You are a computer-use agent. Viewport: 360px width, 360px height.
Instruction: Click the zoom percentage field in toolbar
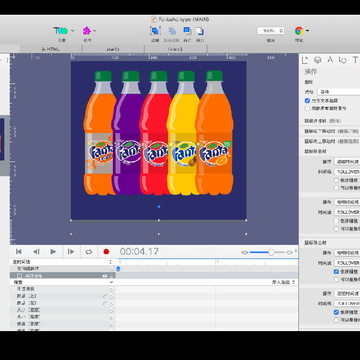[x=271, y=31]
